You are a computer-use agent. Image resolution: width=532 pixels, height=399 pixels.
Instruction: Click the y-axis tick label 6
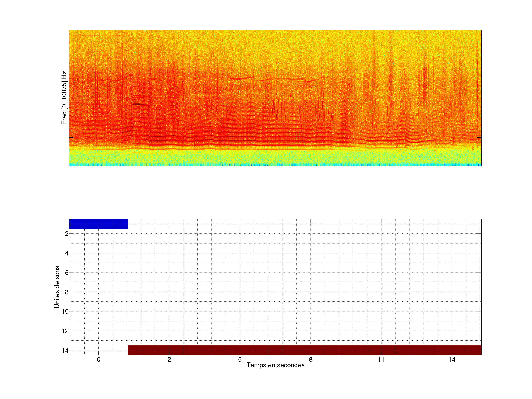(x=67, y=273)
